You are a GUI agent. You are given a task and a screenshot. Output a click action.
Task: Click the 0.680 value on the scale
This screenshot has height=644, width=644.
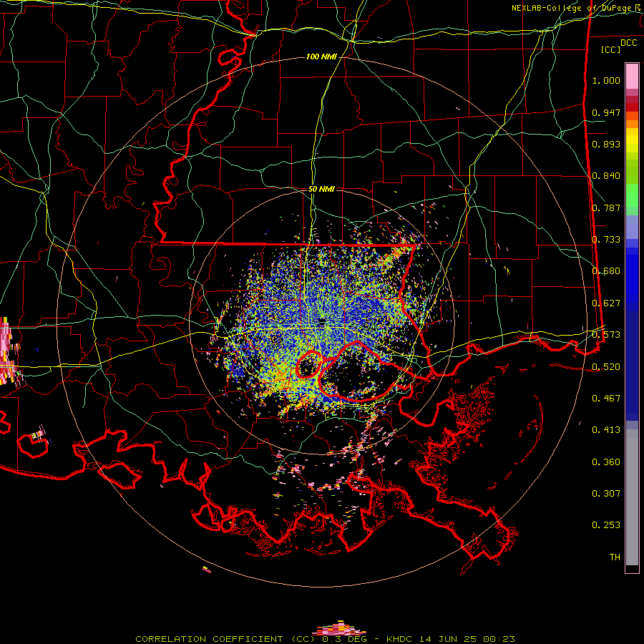(x=606, y=271)
